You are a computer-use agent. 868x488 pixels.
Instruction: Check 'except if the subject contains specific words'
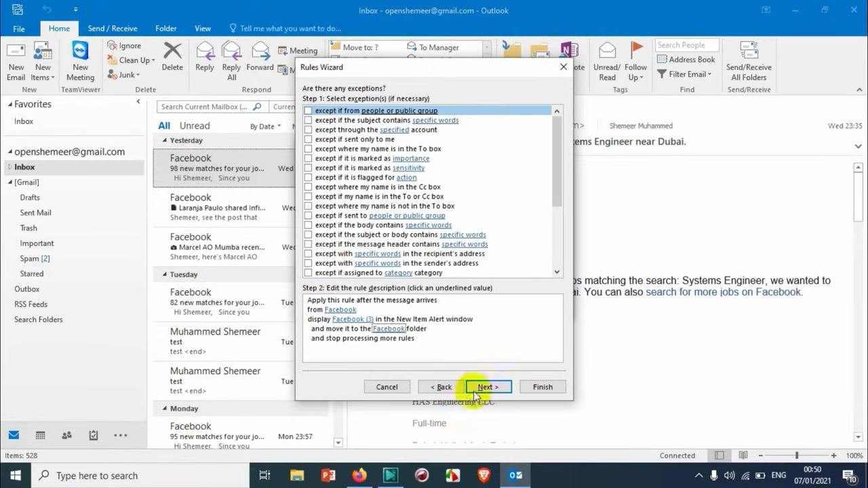coord(308,120)
